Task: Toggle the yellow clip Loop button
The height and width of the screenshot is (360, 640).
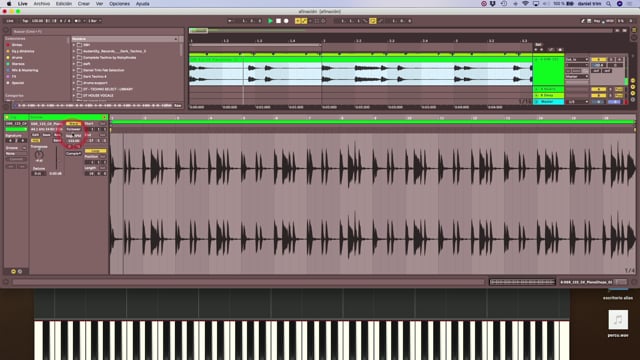Action: [x=96, y=151]
